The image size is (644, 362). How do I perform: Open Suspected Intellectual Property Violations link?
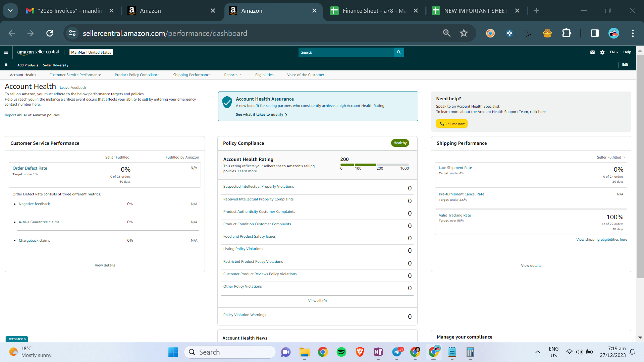pyautogui.click(x=259, y=187)
